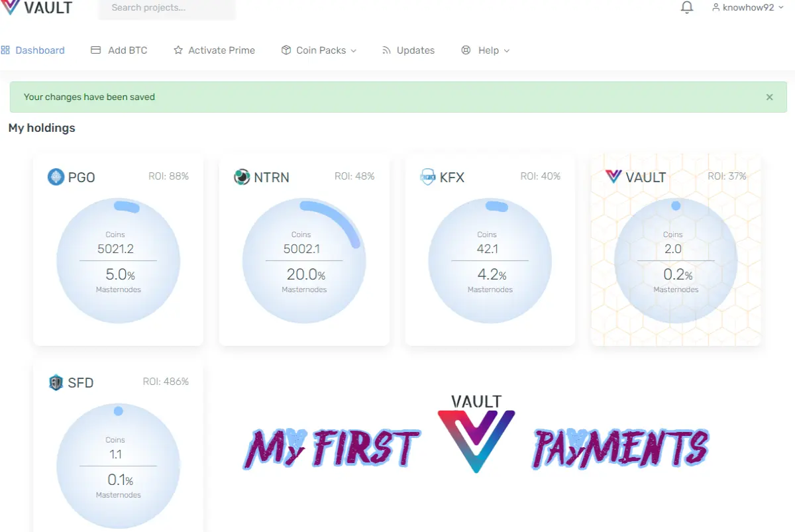Click the ROI: 37% label

[727, 176]
